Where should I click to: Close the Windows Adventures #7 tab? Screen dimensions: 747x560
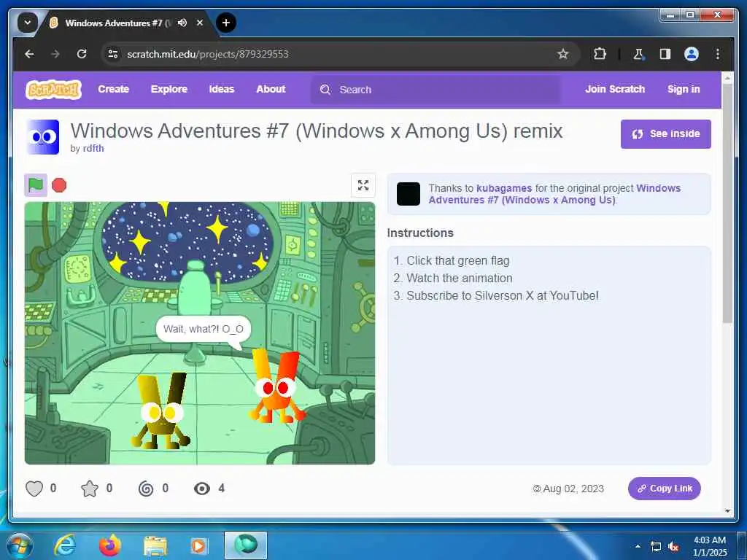pos(200,23)
